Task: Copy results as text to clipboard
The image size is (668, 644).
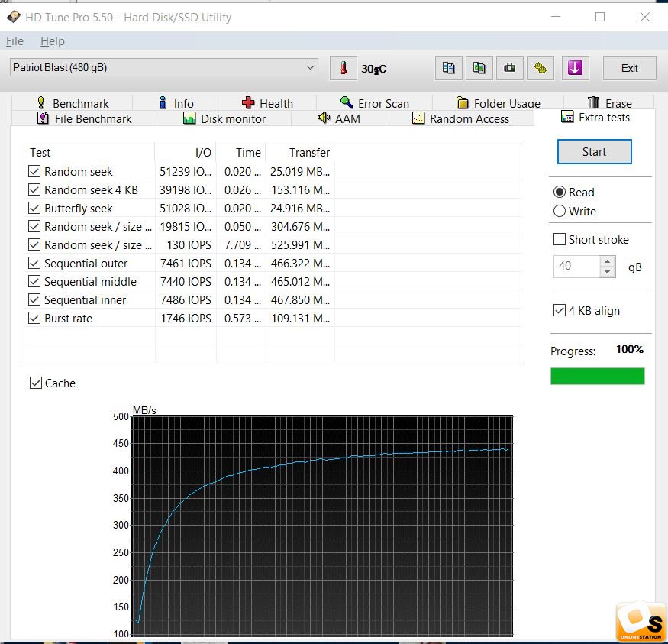Action: click(x=449, y=68)
